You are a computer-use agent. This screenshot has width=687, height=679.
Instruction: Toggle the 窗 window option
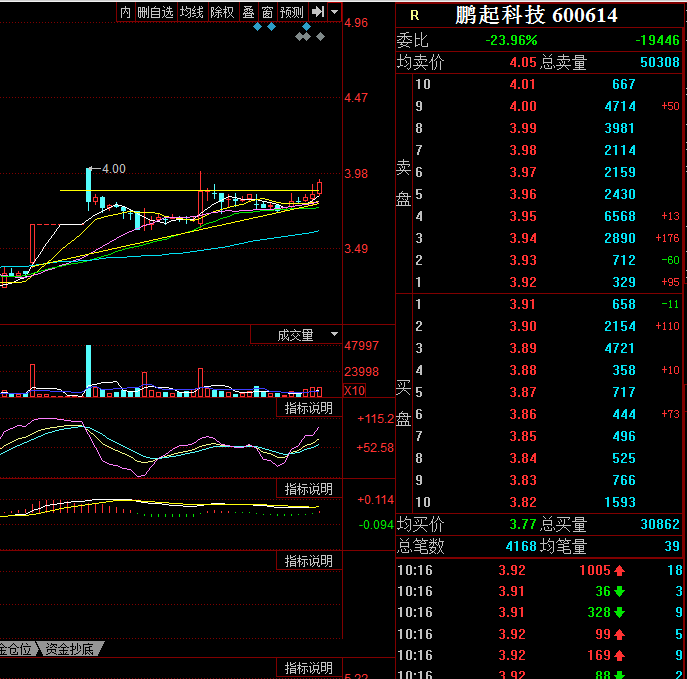tap(267, 12)
